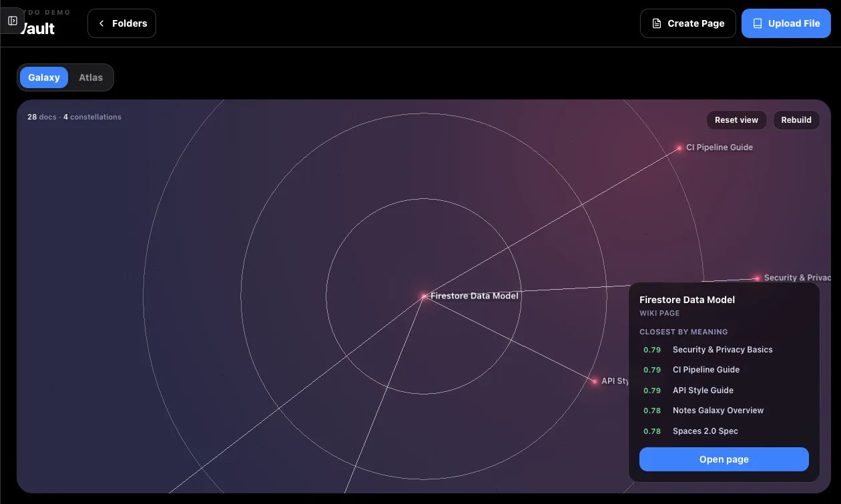
Task: Select the CI Pipeline Guide node
Action: 679,148
